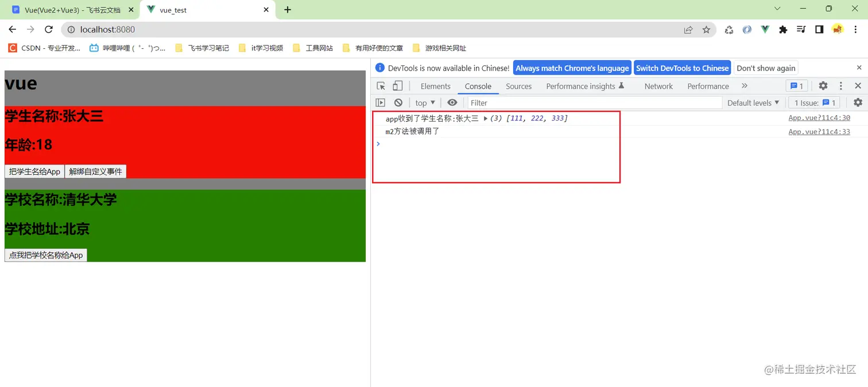Open the App.vue?11c4:30 source link

pyautogui.click(x=819, y=118)
